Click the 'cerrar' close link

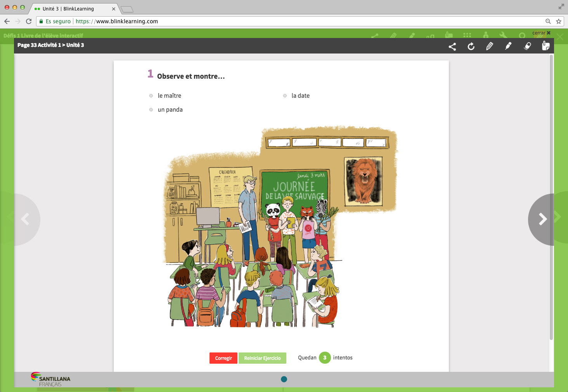point(541,33)
